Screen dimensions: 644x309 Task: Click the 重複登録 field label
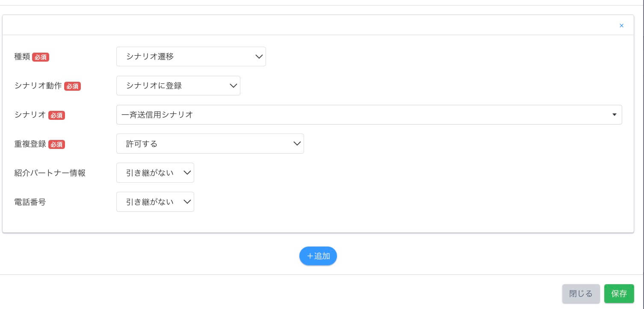coord(30,144)
